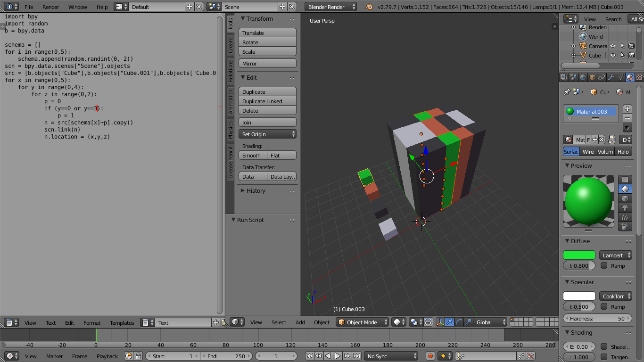The height and width of the screenshot is (362, 644).
Task: Enable the Shadeless checkbox
Action: pyautogui.click(x=604, y=347)
